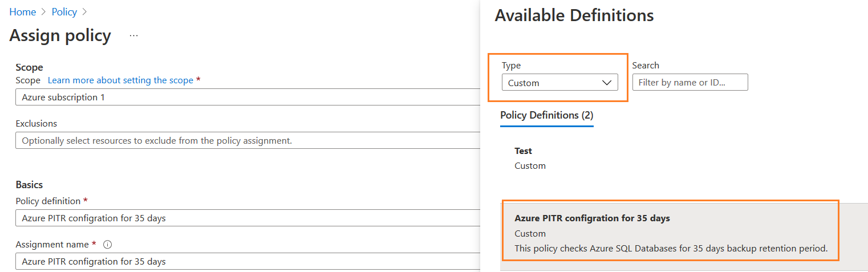The height and width of the screenshot is (272, 868).
Task: Click the info icon next to Assignment name
Action: tap(107, 245)
